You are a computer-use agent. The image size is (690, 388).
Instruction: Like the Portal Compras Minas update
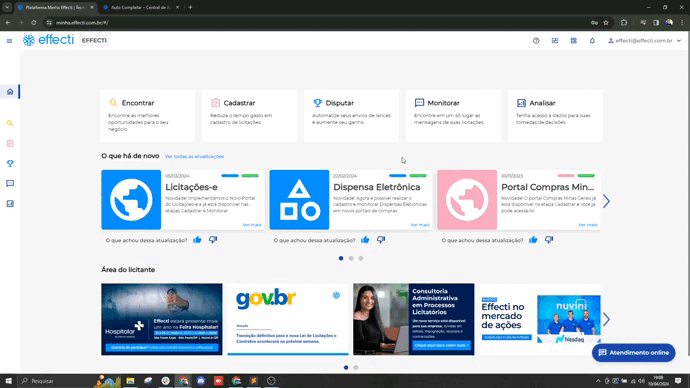(533, 240)
